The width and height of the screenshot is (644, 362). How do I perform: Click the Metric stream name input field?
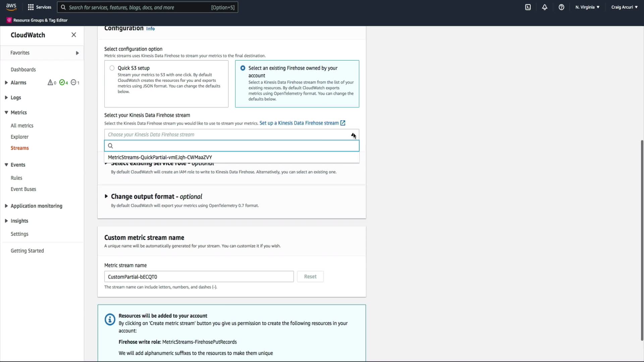tap(199, 277)
